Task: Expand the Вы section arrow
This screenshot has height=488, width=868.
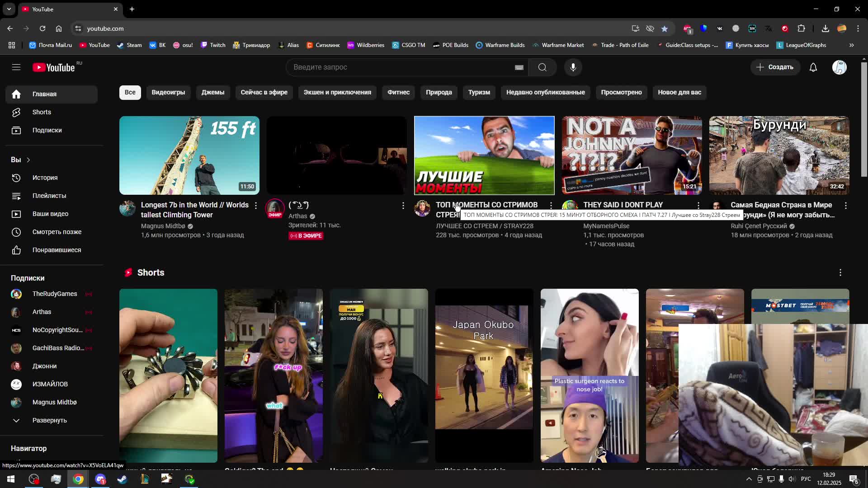Action: tap(28, 160)
